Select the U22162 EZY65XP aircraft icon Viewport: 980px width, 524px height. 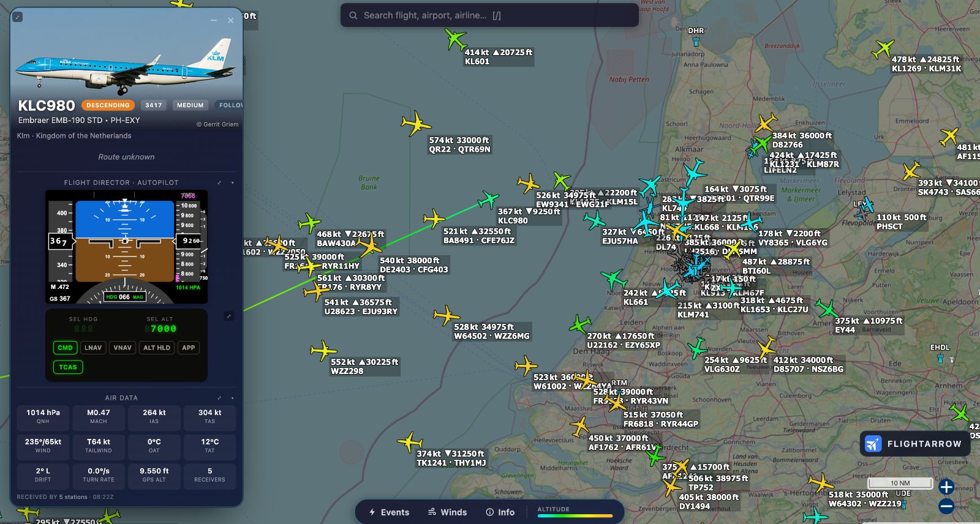point(579,324)
